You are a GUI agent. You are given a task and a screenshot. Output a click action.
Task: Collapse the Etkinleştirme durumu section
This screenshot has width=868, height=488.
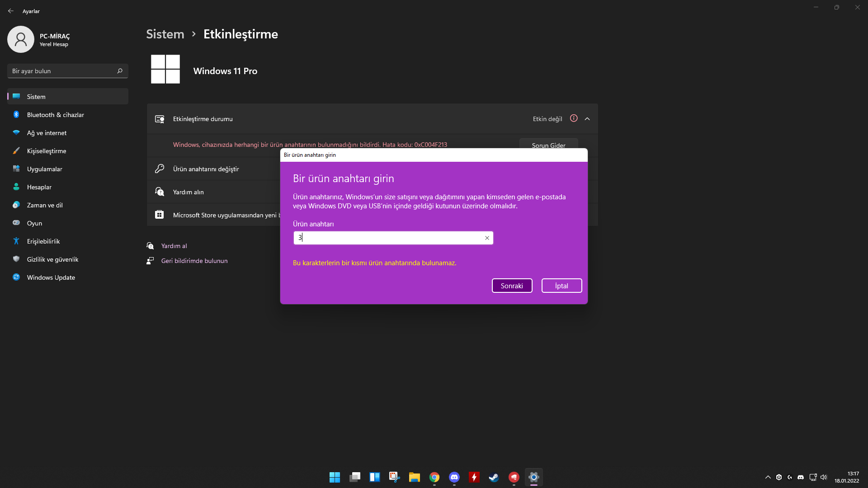tap(587, 119)
